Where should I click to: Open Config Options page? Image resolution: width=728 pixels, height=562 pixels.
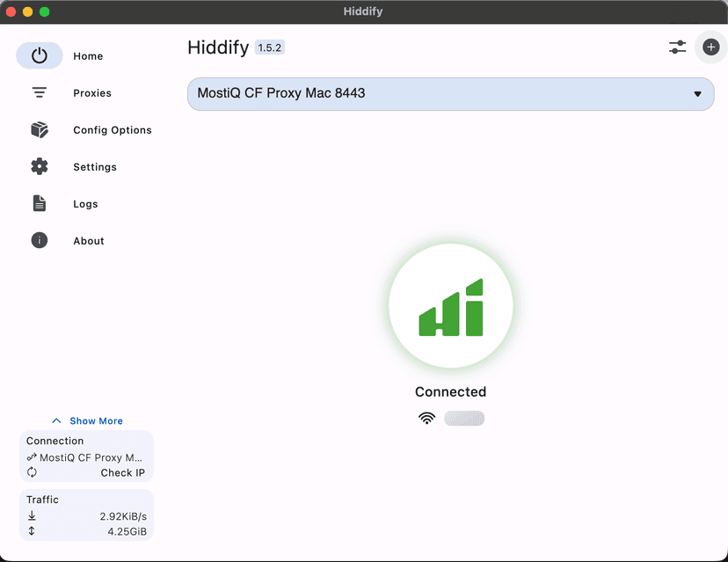click(113, 130)
